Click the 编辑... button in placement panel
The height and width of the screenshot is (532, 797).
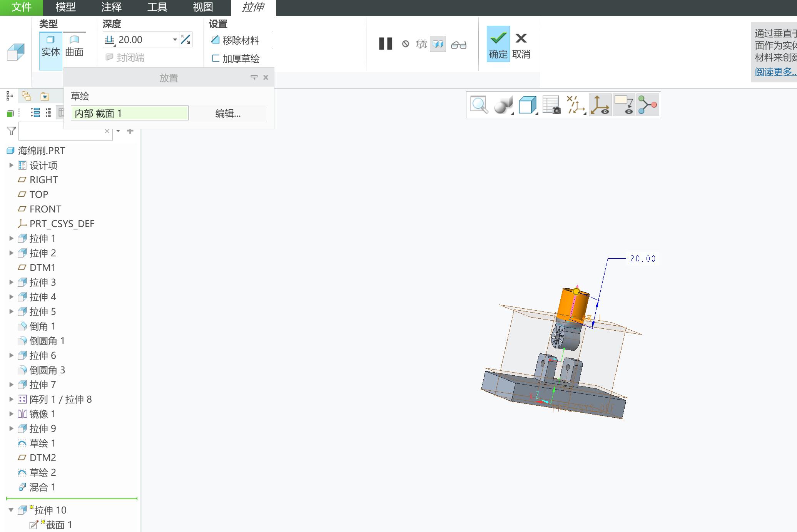pos(228,113)
